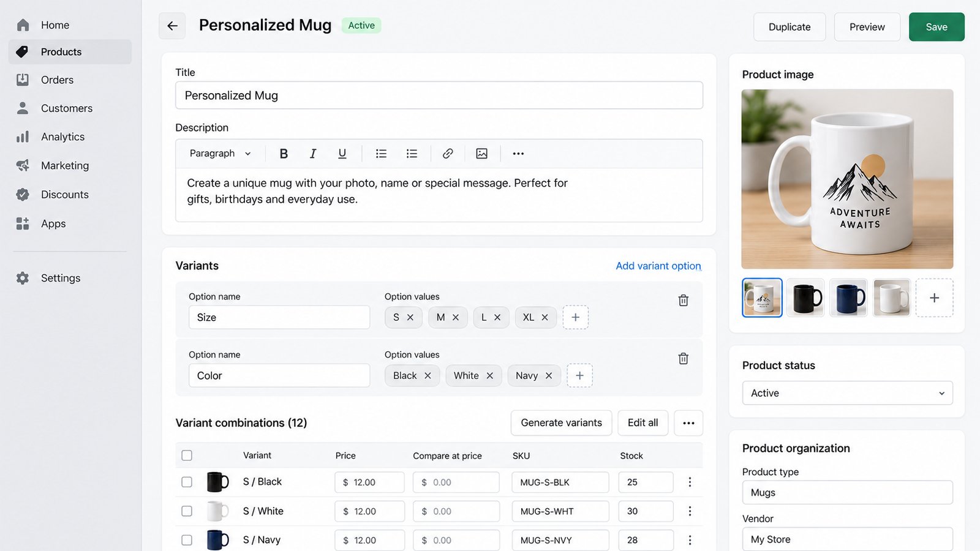Image resolution: width=980 pixels, height=551 pixels.
Task: Edit the SKU field MUG-S-BLK
Action: click(x=560, y=482)
